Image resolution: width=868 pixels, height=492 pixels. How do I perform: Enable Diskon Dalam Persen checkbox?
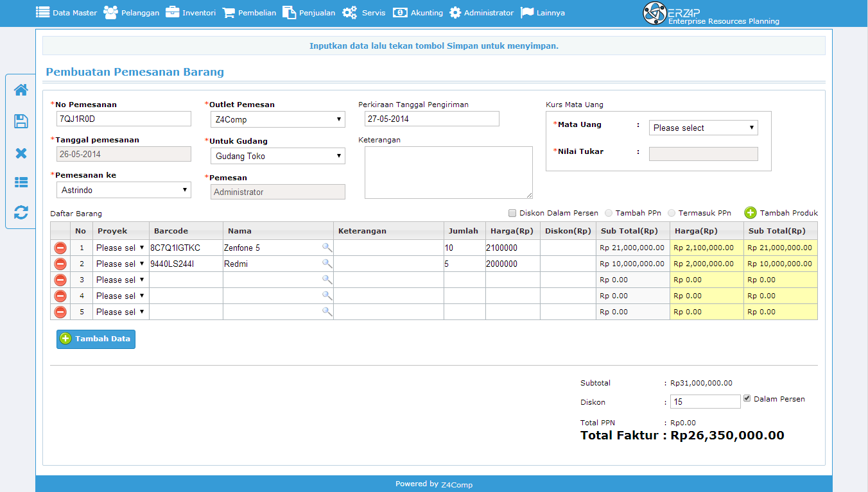[512, 213]
